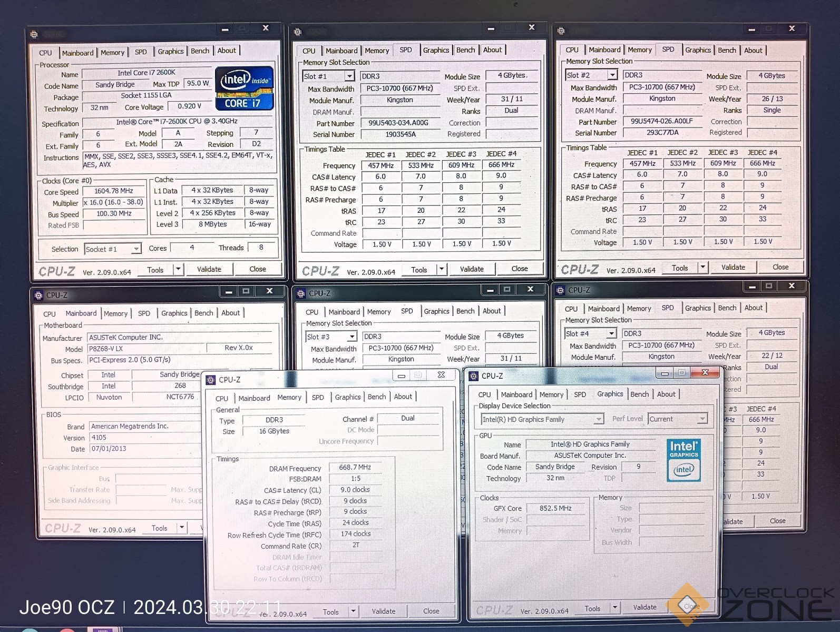
Task: Click the Intel Core i7 inside logo
Action: 245,88
